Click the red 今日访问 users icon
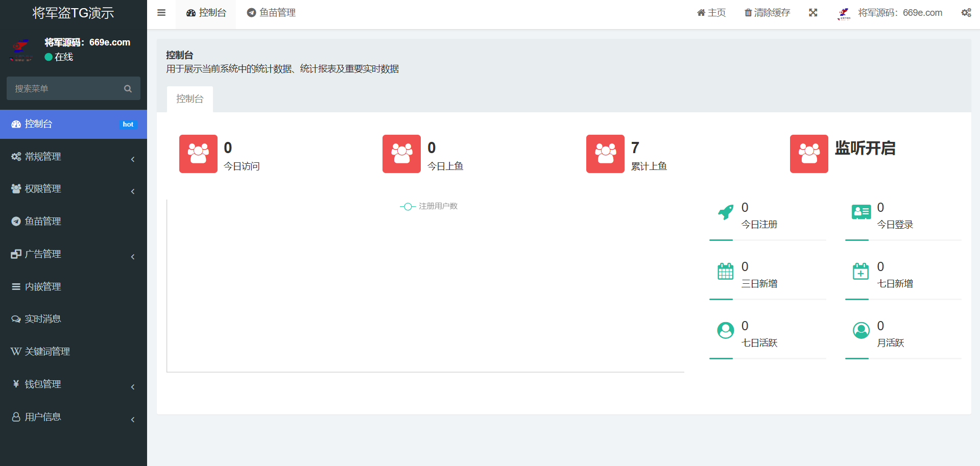Image resolution: width=980 pixels, height=466 pixels. pos(198,154)
